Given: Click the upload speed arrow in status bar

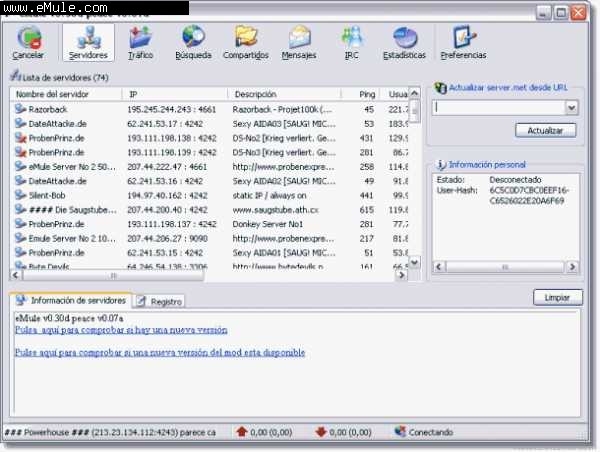Looking at the screenshot, I should click(x=242, y=432).
